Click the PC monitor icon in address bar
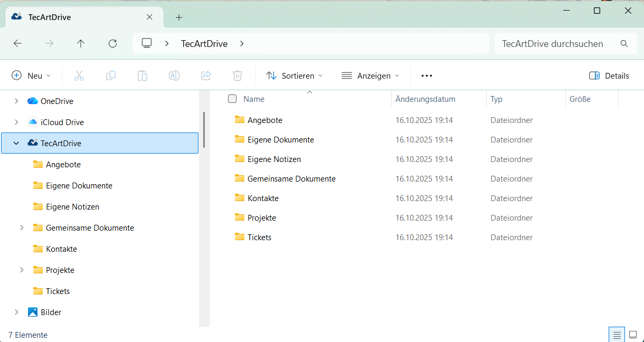 pos(147,43)
